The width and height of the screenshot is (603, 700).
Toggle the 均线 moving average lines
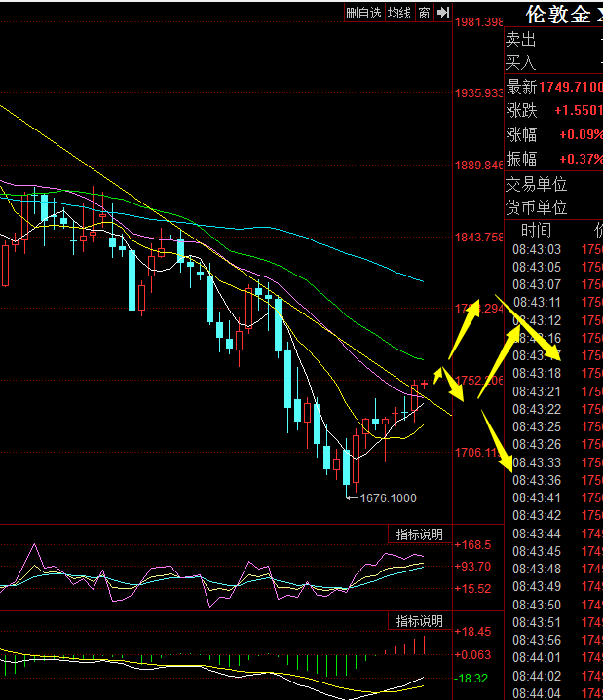pos(398,13)
